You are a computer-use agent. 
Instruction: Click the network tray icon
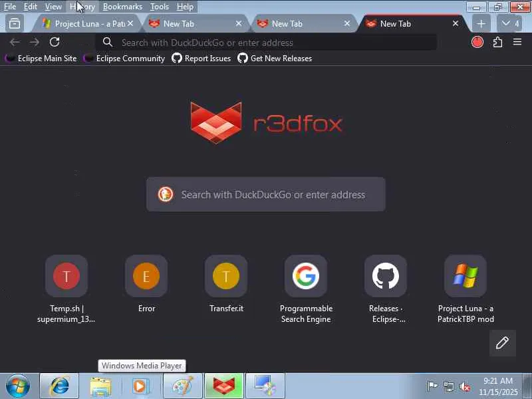449,386
